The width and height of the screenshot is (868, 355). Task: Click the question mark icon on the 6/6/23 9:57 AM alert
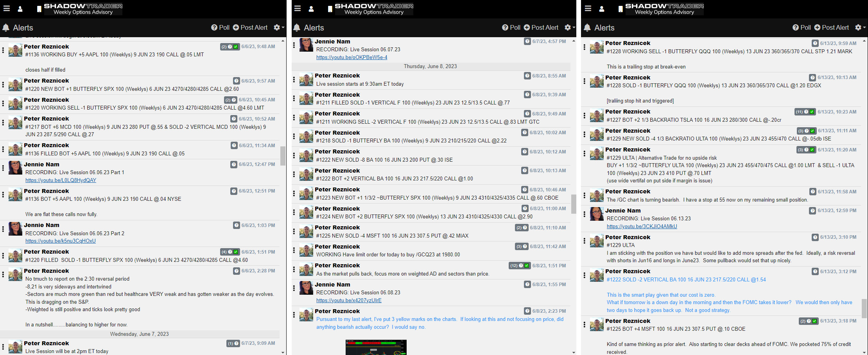point(236,81)
